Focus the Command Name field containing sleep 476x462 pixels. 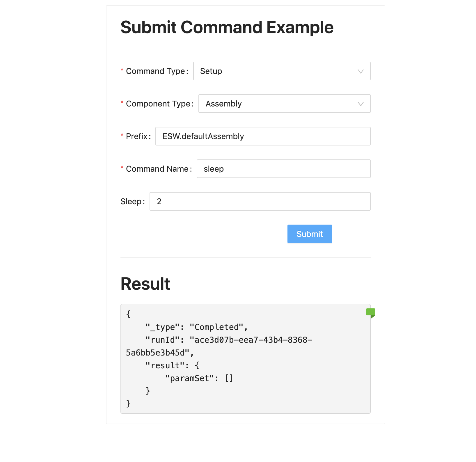(283, 169)
